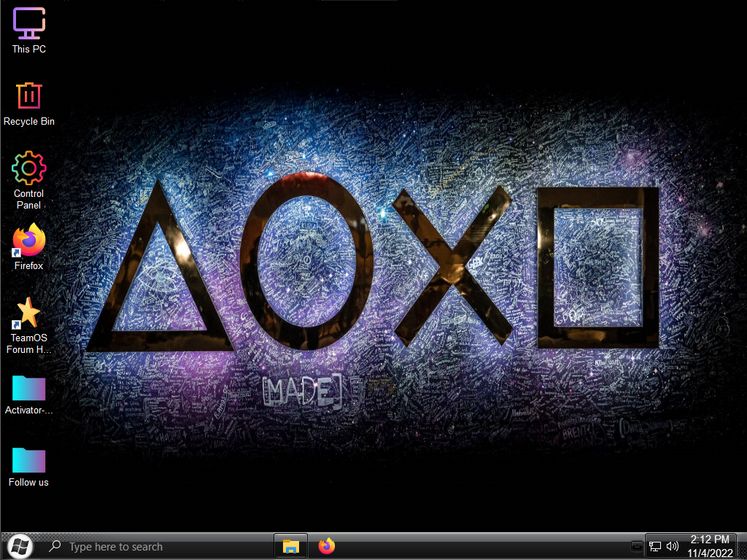Open the clock showing 2:12 PM
Image resolution: width=747 pixels, height=560 pixels.
pyautogui.click(x=710, y=546)
